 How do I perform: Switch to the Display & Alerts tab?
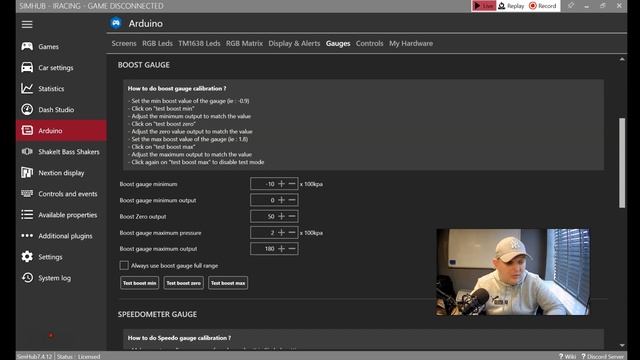(294, 43)
